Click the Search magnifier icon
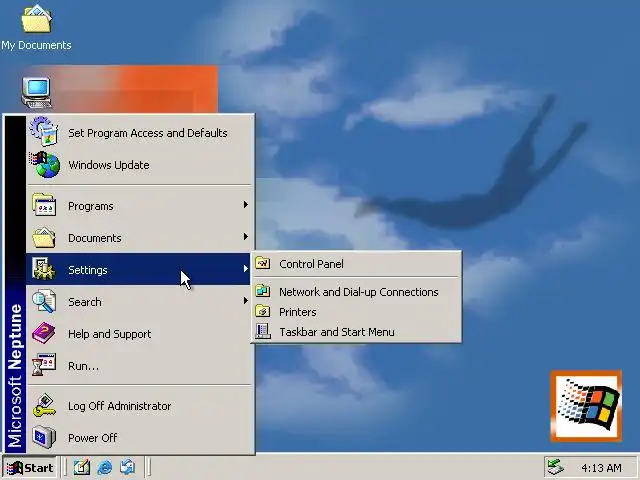Viewport: 640px width, 480px height. point(44,301)
